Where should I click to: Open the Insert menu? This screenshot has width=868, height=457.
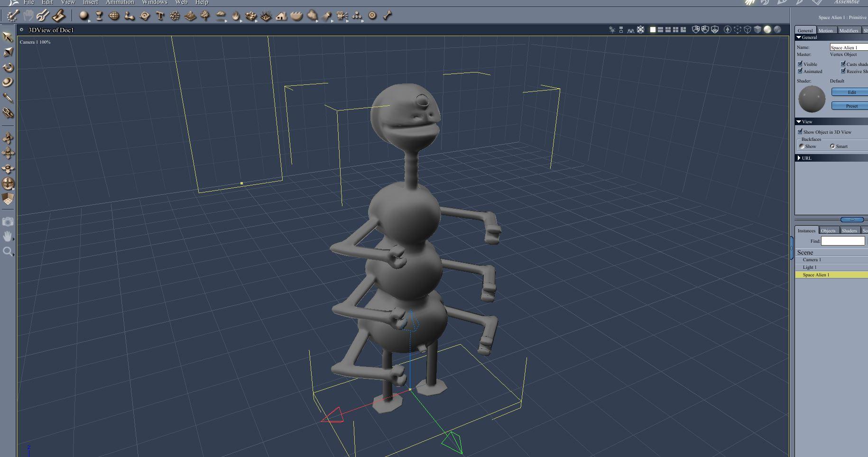[90, 2]
